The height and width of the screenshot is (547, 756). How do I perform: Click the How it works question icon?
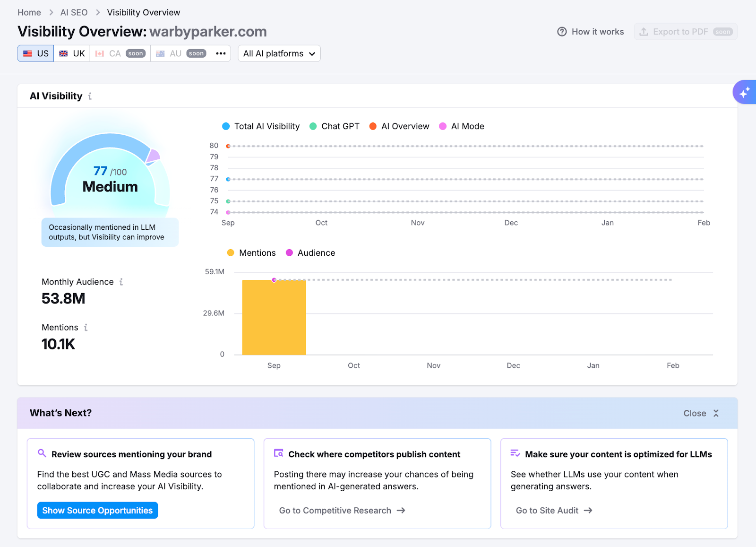(562, 32)
